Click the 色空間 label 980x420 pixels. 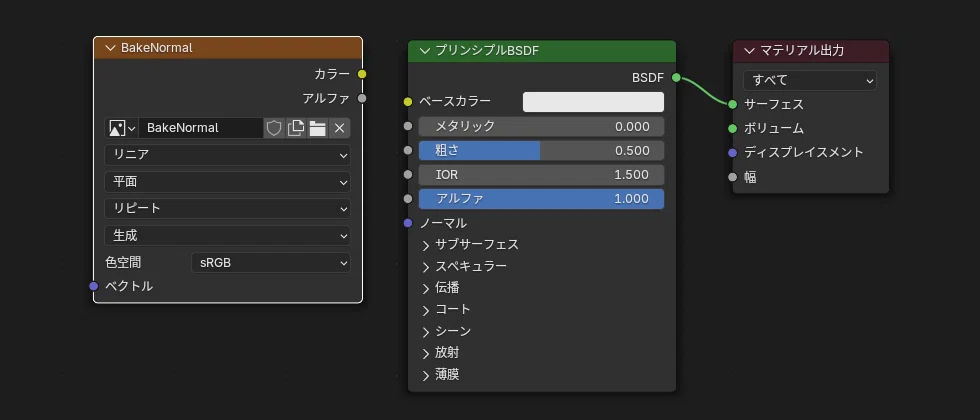123,263
